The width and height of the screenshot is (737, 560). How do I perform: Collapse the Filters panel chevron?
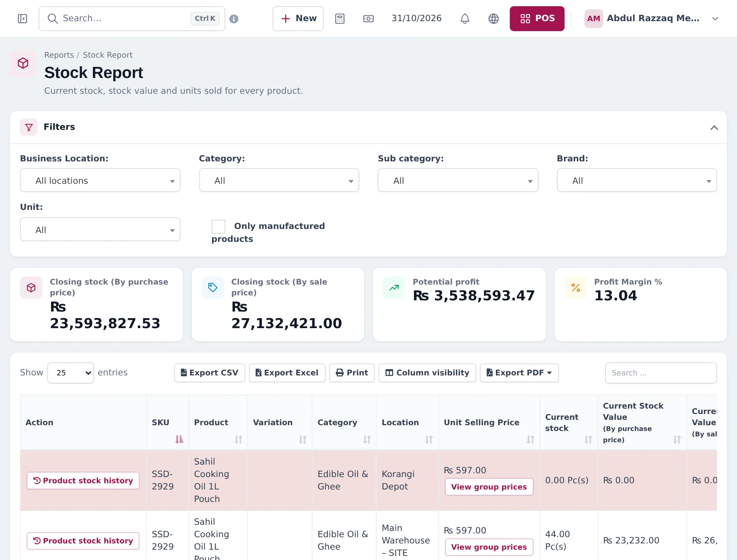pos(714,127)
